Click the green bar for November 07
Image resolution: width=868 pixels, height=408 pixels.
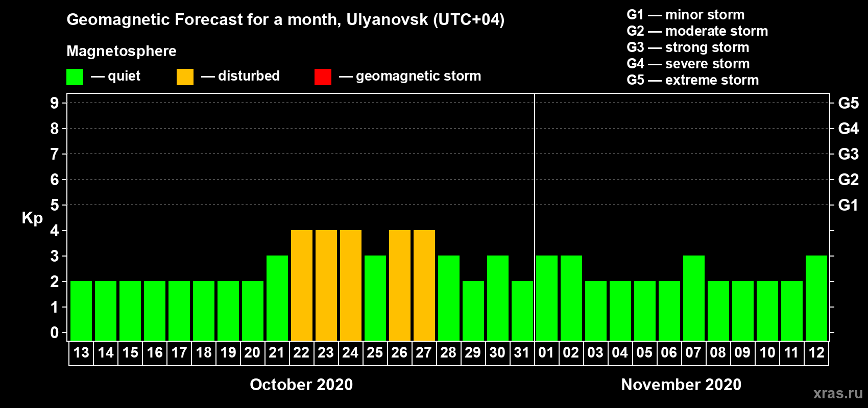click(x=694, y=298)
